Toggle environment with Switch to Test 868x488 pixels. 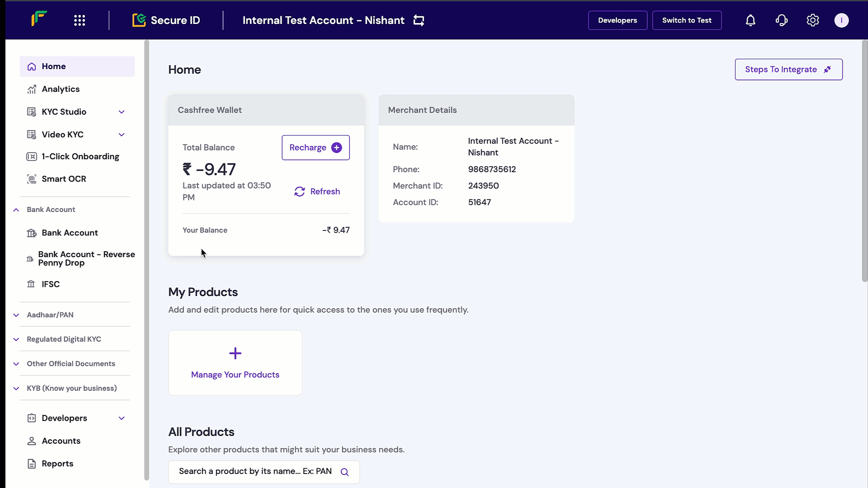[686, 20]
